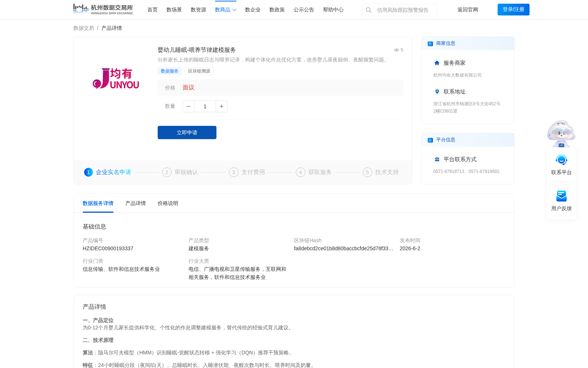
Task: Open the 数企业 nav item
Action: coord(253,10)
